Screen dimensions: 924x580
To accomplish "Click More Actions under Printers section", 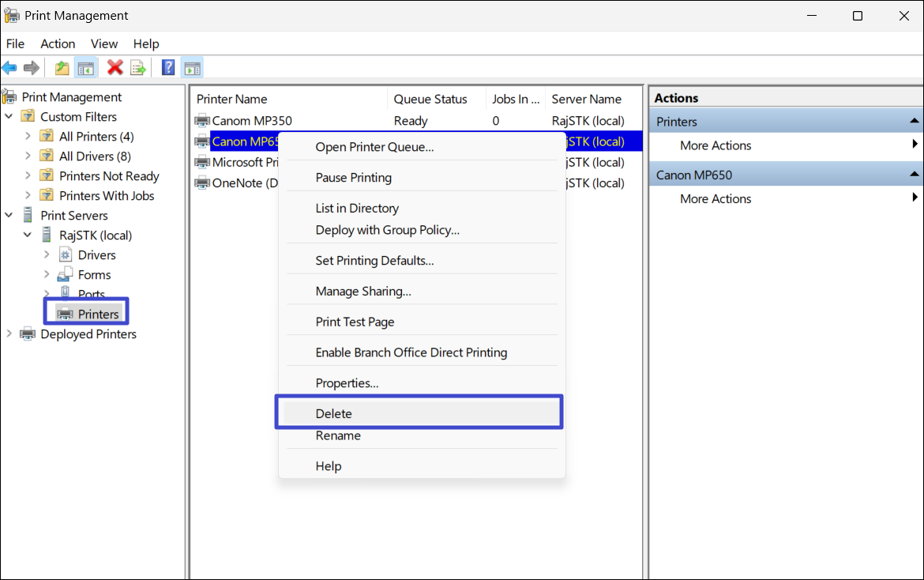I will point(716,145).
